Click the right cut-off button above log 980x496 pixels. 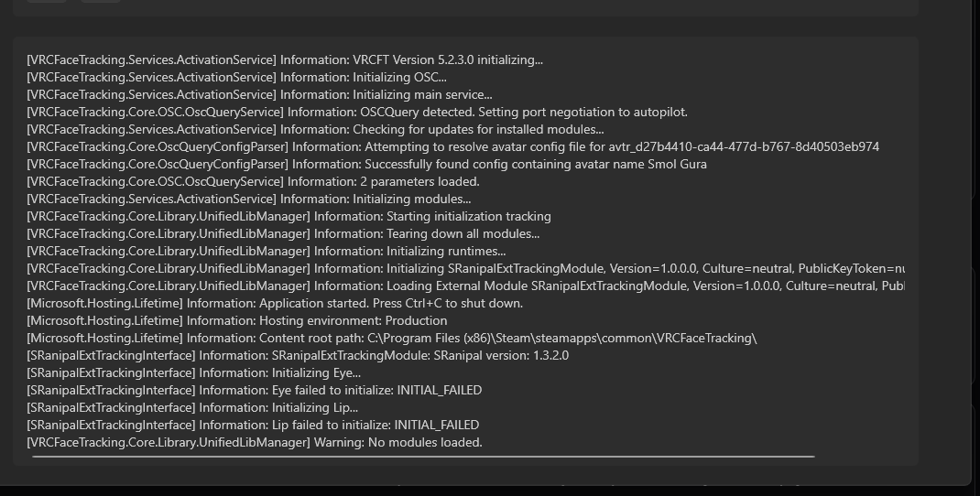[x=101, y=1]
